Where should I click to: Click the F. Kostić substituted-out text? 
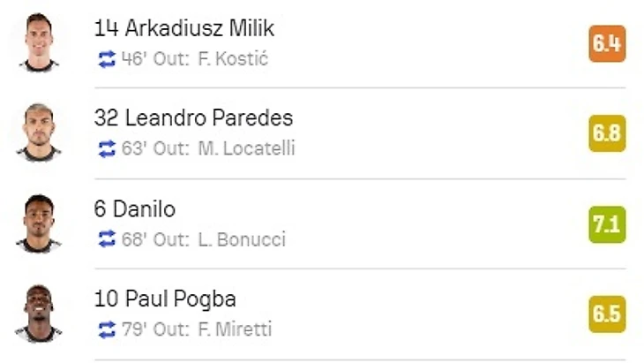(x=232, y=59)
